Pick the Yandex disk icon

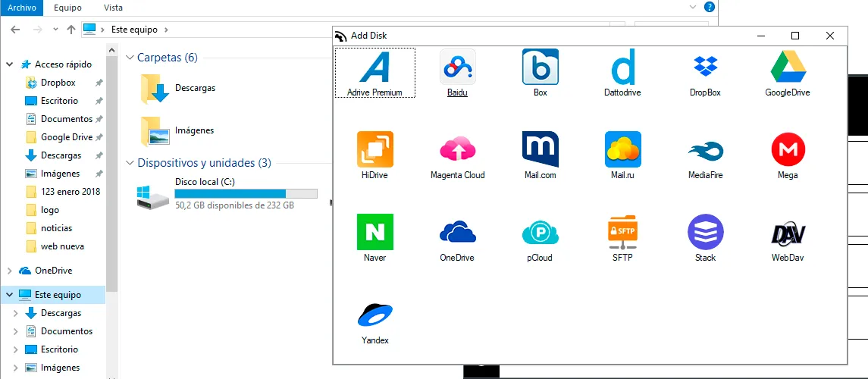(x=374, y=321)
